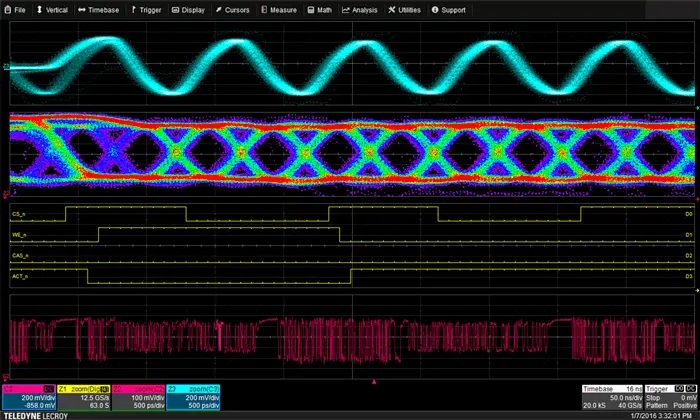Open the Trigger menu
Viewport: 700px width, 420px height.
coord(147,10)
